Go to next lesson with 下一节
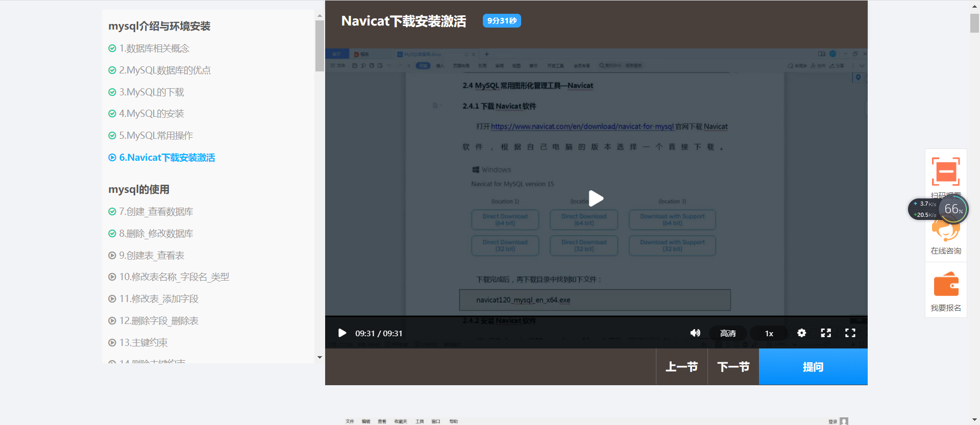Viewport: 980px width, 425px height. 733,367
